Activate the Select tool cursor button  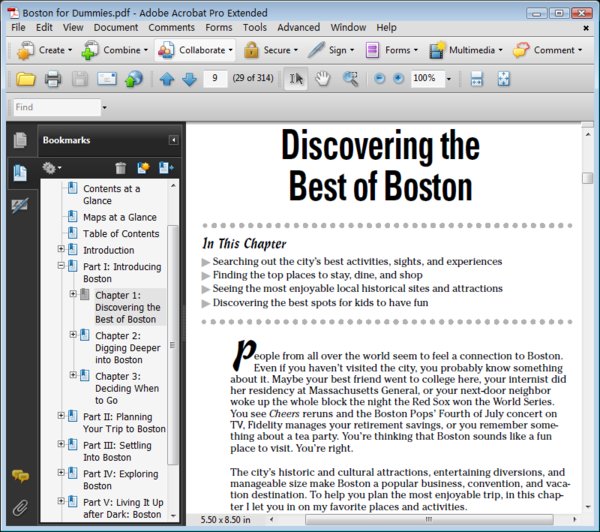click(296, 79)
